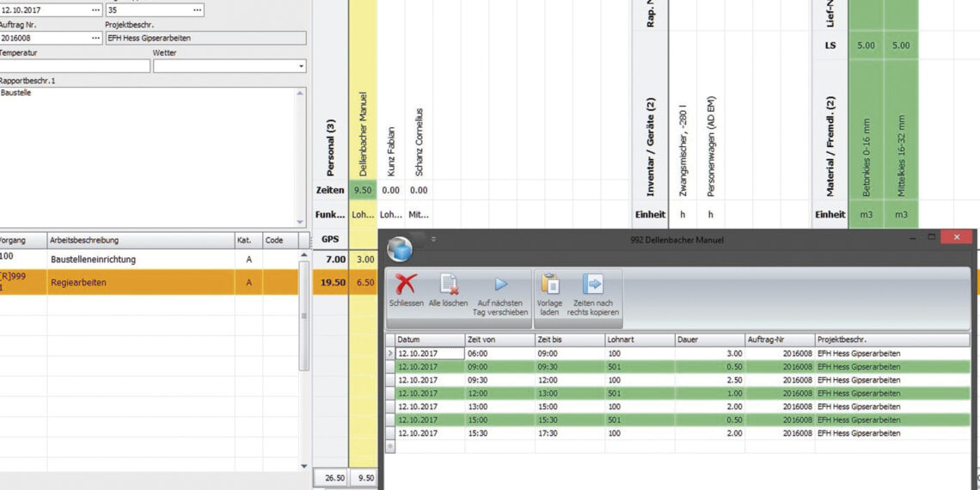
Task: Click Zeit von cell 13:00
Action: tap(499, 407)
